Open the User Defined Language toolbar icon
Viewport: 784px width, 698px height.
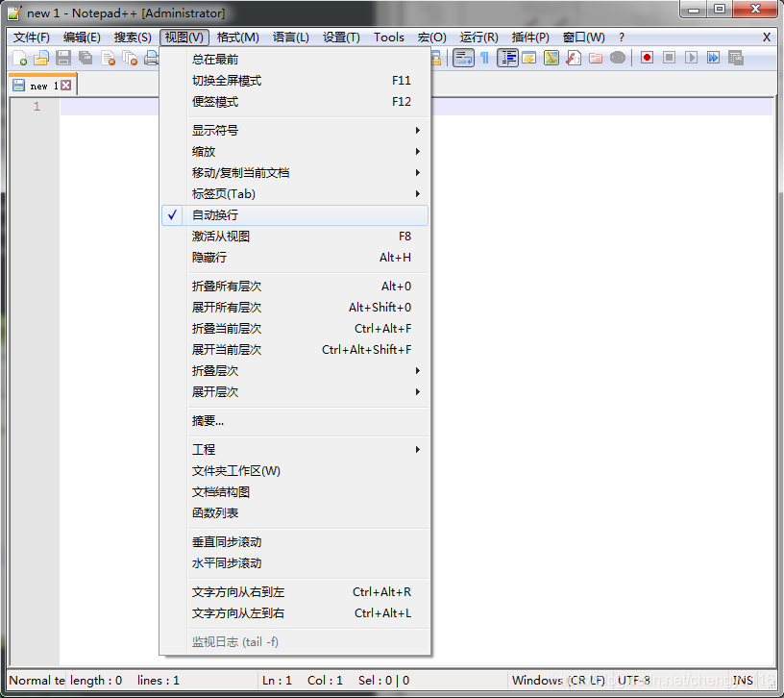pos(529,58)
